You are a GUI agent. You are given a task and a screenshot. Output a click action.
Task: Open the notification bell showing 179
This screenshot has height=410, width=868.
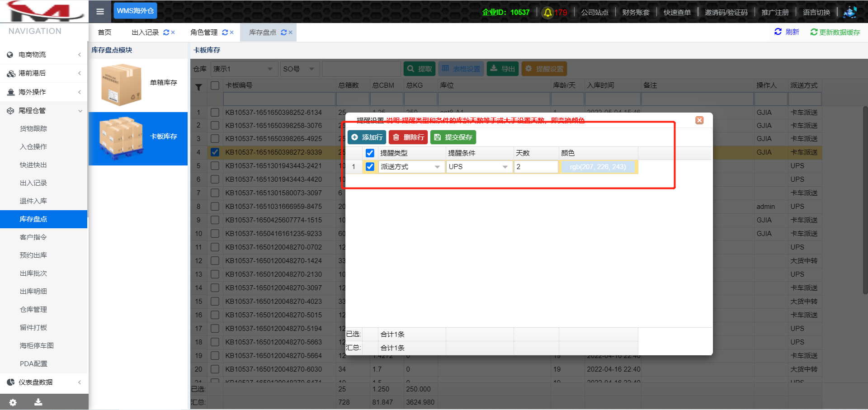[548, 12]
